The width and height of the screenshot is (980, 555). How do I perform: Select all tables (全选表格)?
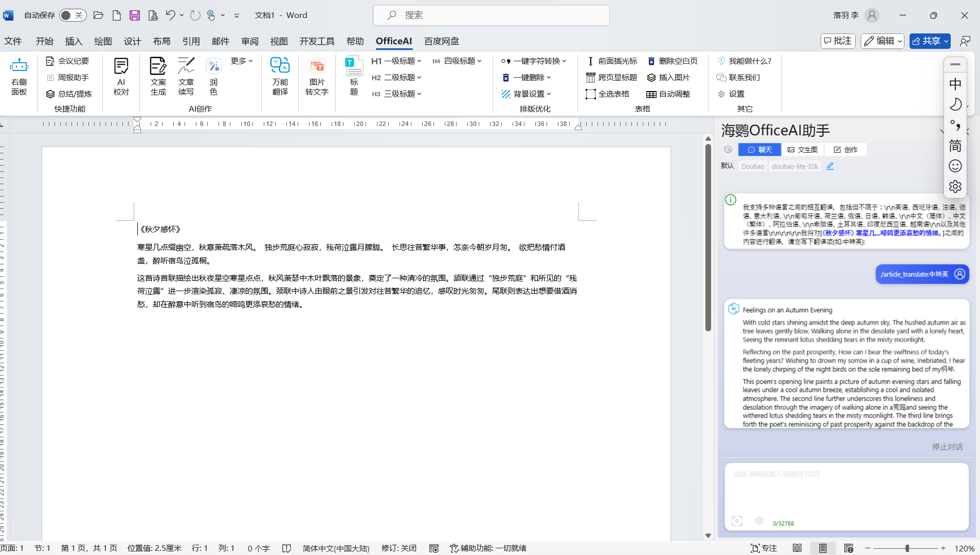(608, 94)
